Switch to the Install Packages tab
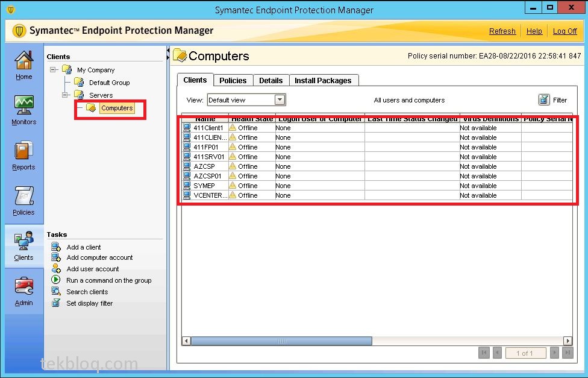The height and width of the screenshot is (378, 588). [x=323, y=80]
